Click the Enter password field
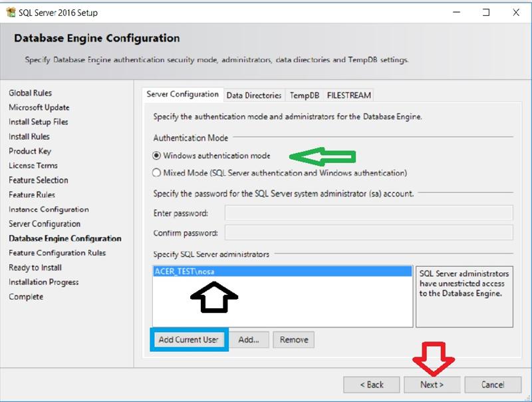 (x=368, y=213)
